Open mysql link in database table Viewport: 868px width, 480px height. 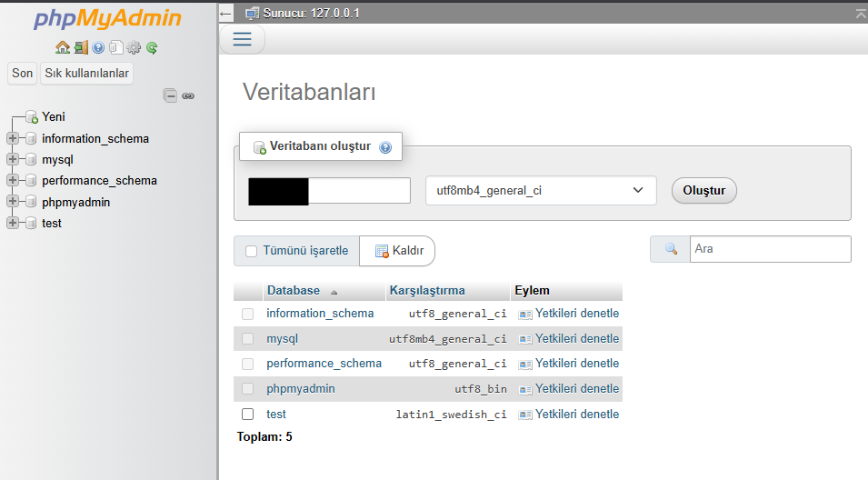pos(282,339)
